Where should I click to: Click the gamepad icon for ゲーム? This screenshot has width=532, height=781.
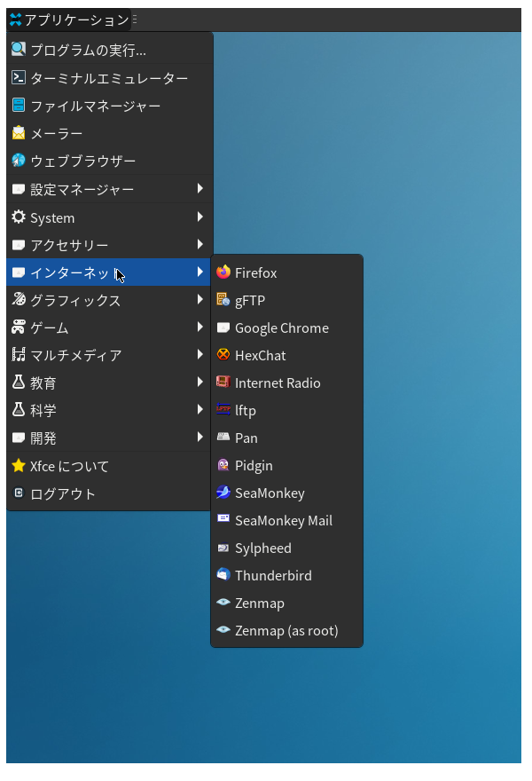click(x=19, y=327)
